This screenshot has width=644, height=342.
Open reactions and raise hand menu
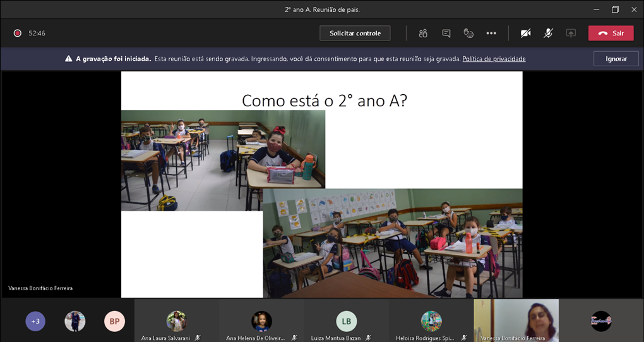[468, 33]
